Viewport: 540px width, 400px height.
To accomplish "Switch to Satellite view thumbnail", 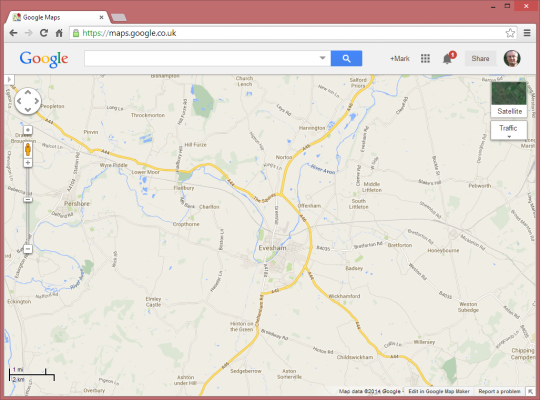I will [x=509, y=99].
